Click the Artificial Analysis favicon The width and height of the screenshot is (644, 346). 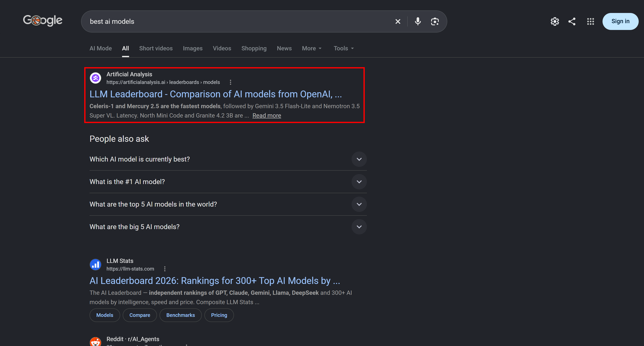point(95,78)
